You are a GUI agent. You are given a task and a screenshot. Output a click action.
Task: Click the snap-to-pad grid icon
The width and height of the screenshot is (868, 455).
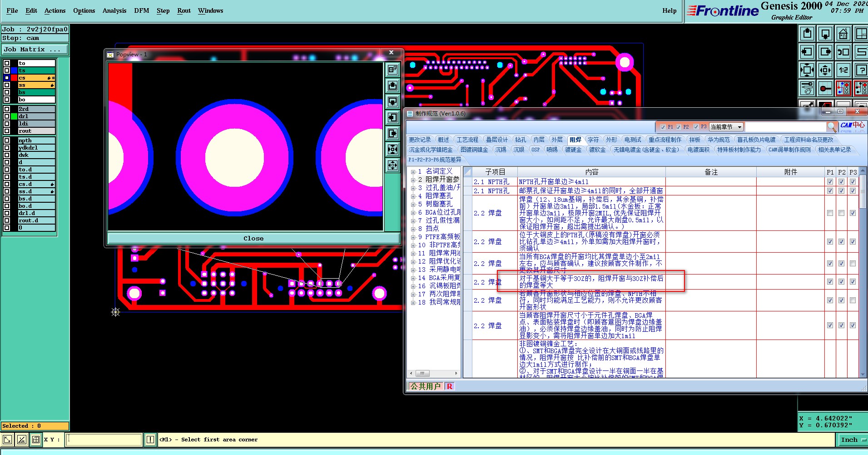click(x=825, y=88)
